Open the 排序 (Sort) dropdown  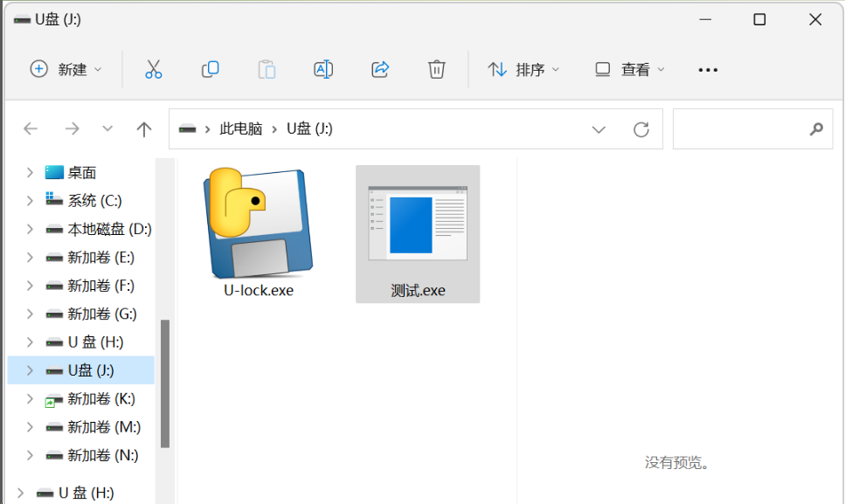pyautogui.click(x=523, y=70)
